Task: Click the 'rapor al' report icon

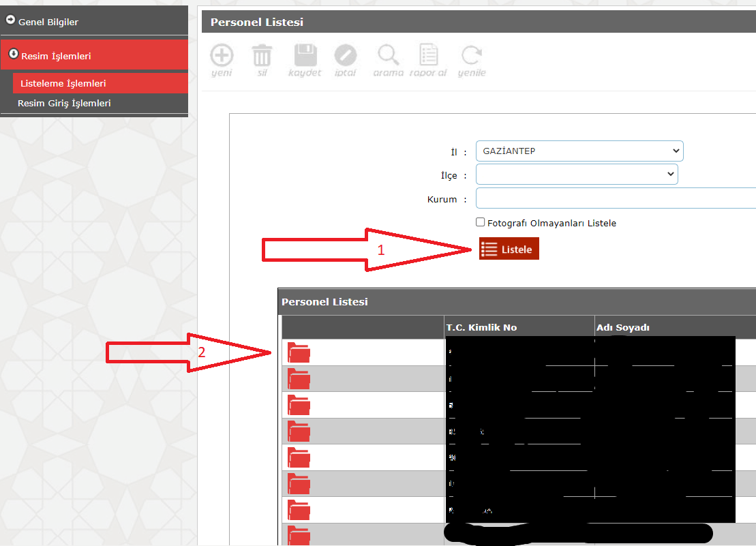Action: tap(428, 56)
